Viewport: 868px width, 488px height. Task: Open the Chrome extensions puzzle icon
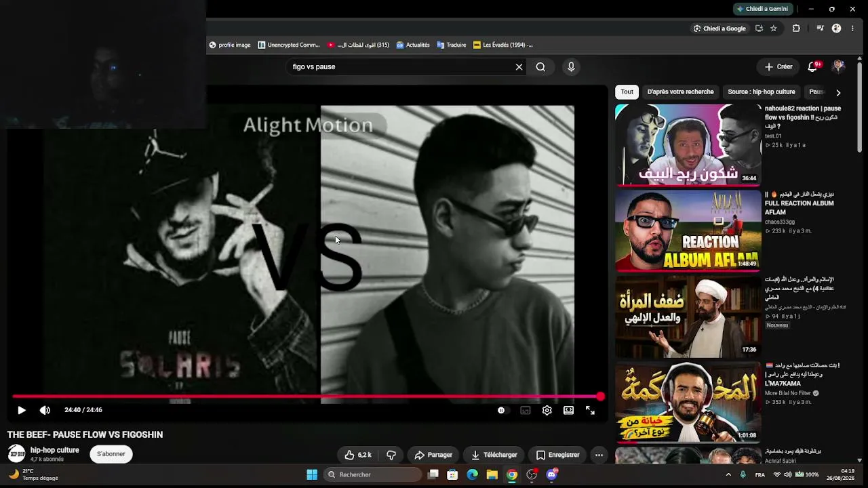pyautogui.click(x=796, y=28)
